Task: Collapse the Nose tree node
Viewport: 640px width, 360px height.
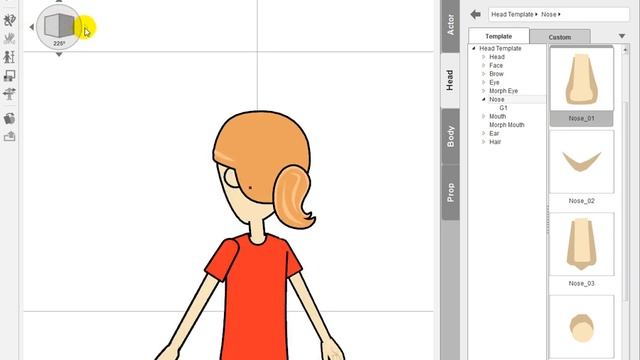Action: pyautogui.click(x=484, y=99)
